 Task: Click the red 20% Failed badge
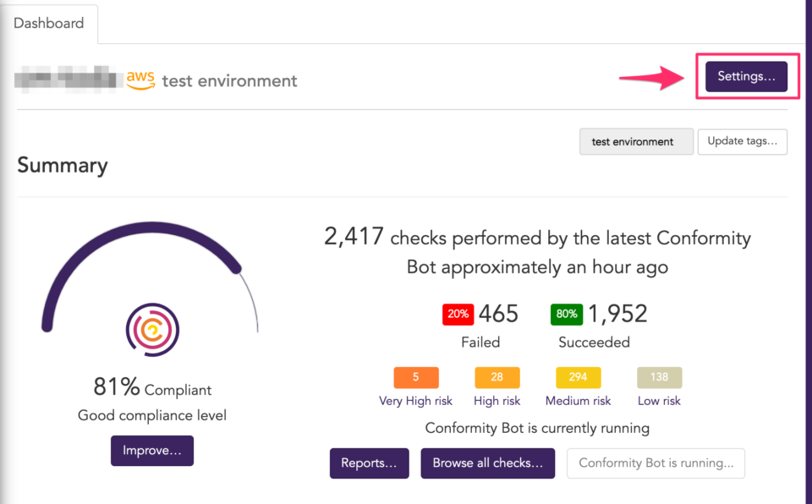click(x=458, y=314)
